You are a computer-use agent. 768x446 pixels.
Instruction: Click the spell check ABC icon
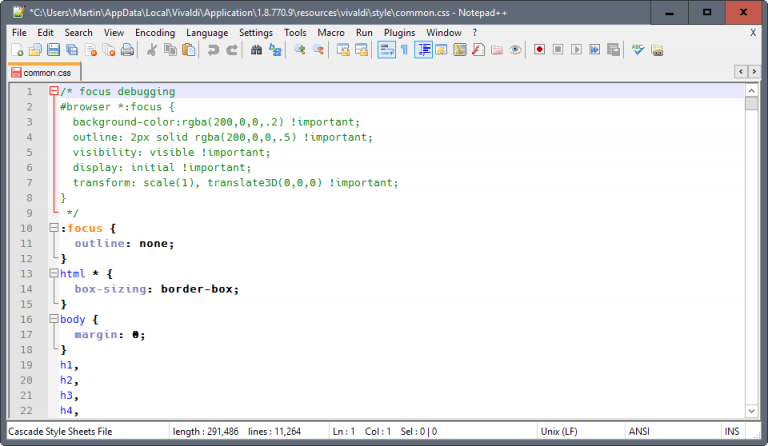[x=638, y=49]
